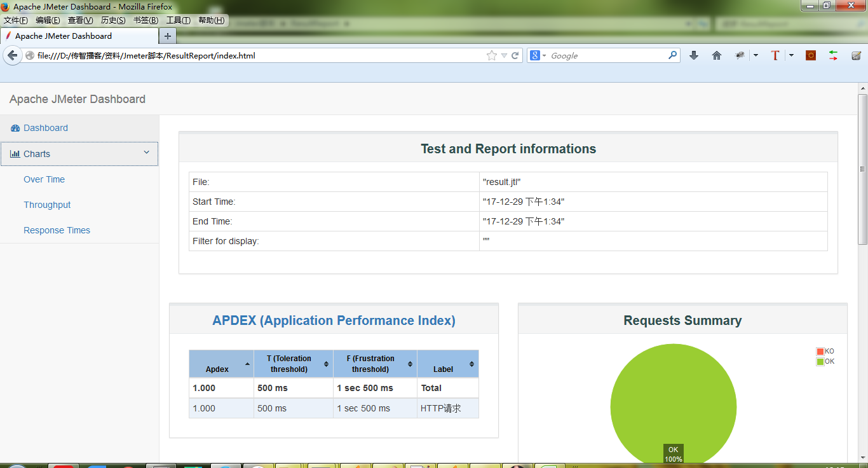Click the HTTP请求 label cell
Image resolution: width=868 pixels, height=468 pixels.
(447, 408)
